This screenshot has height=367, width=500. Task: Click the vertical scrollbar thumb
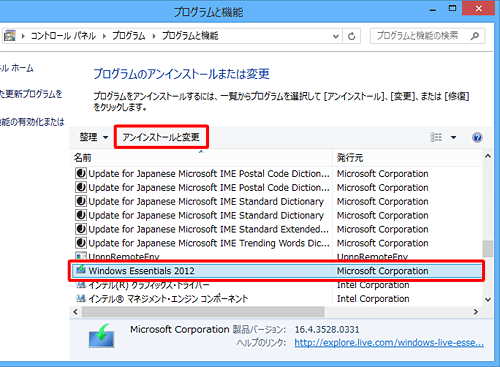[x=488, y=249]
